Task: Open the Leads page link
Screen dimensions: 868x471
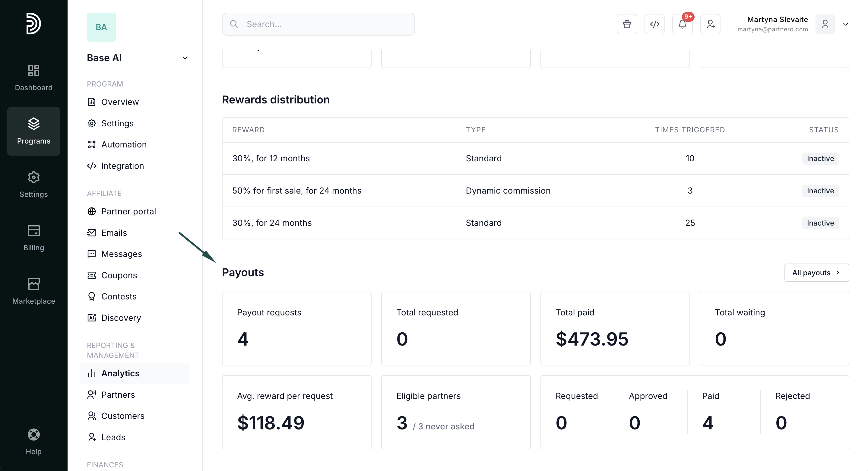Action: (113, 437)
